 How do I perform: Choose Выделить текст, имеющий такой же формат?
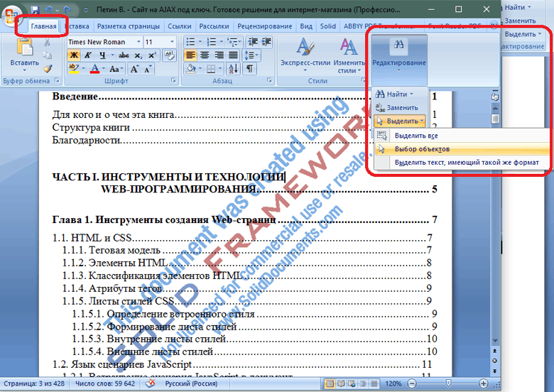[x=462, y=163]
